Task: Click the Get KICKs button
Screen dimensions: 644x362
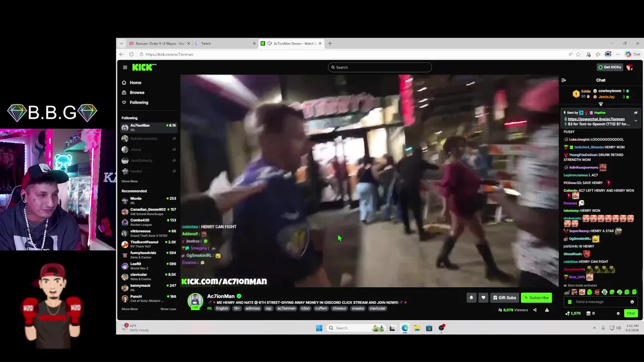Action: pos(609,67)
